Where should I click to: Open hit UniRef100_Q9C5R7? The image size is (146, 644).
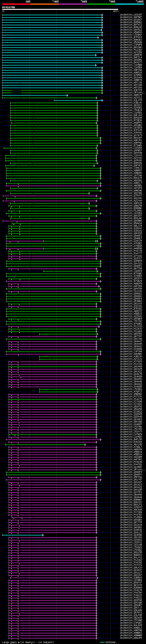tap(131, 17)
